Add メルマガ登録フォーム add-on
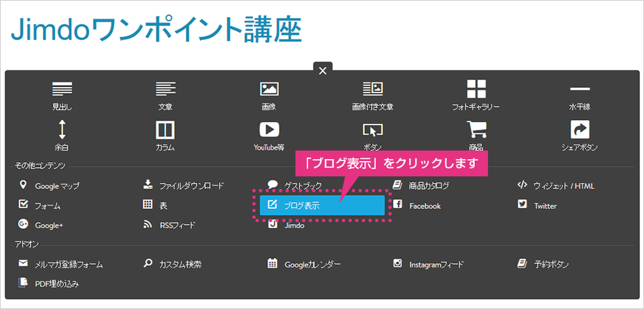Viewport: 644px width, 309px height. tap(60, 264)
